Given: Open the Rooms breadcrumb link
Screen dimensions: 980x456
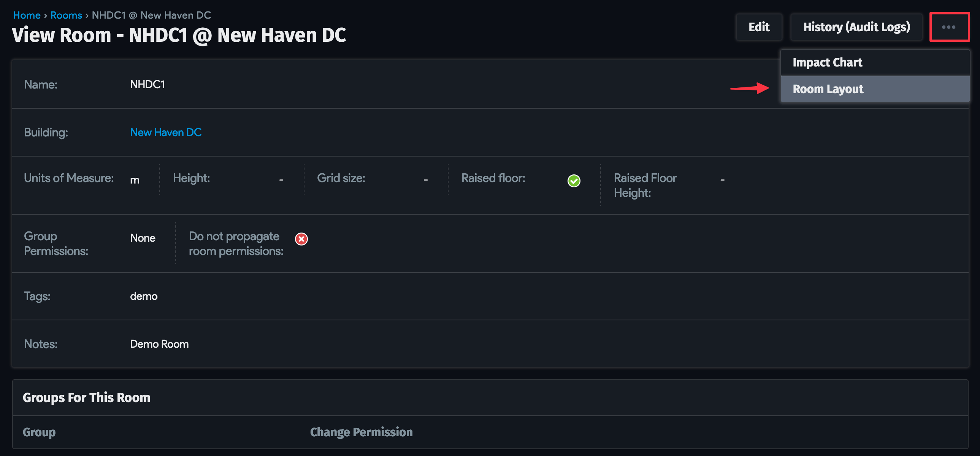Looking at the screenshot, I should tap(66, 15).
